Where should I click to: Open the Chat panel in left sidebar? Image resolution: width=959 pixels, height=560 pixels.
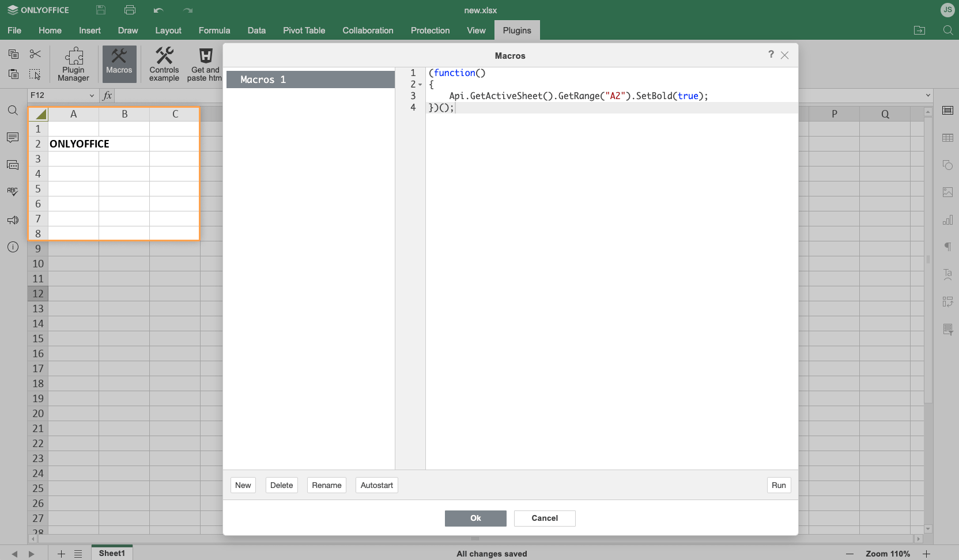coord(13,165)
